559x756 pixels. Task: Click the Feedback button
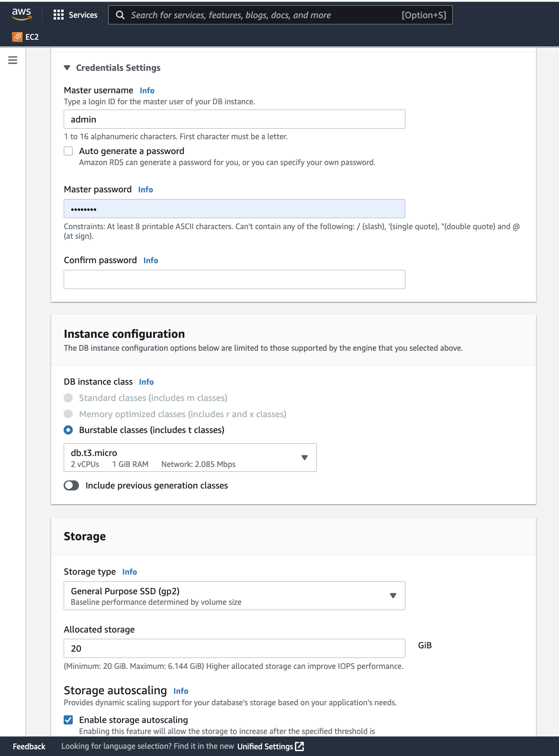click(x=29, y=746)
